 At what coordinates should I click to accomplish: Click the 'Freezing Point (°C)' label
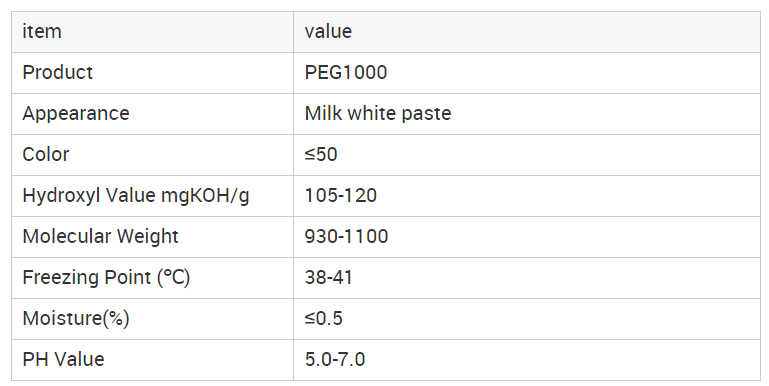106,278
